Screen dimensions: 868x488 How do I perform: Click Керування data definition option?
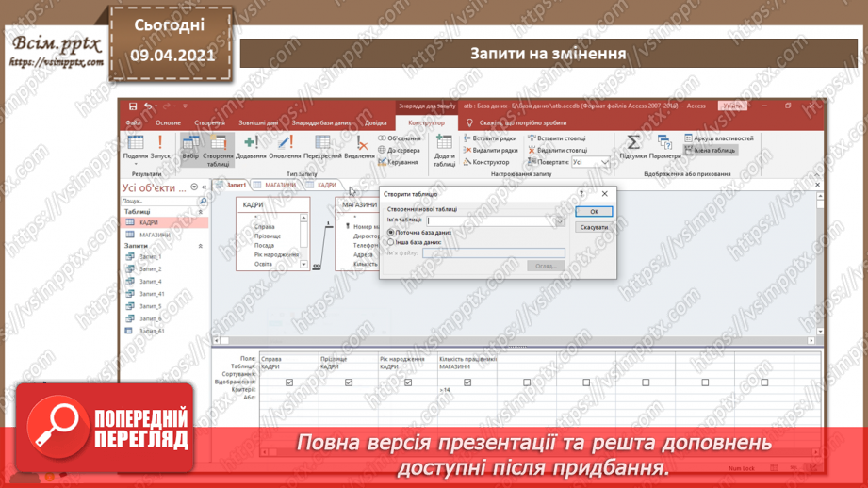pyautogui.click(x=398, y=162)
